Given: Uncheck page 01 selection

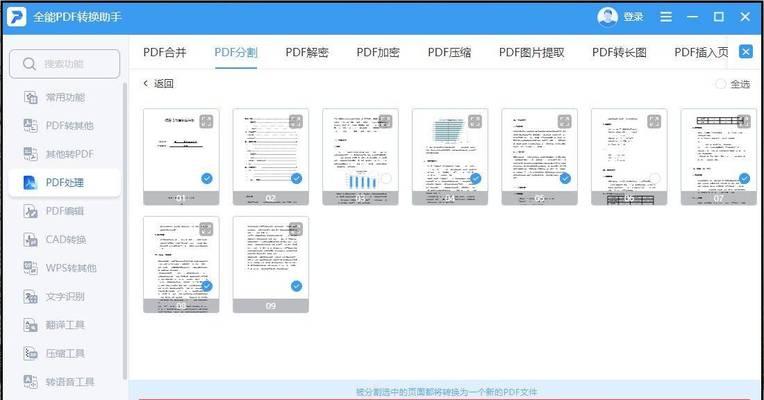Looking at the screenshot, I should click(x=207, y=178).
